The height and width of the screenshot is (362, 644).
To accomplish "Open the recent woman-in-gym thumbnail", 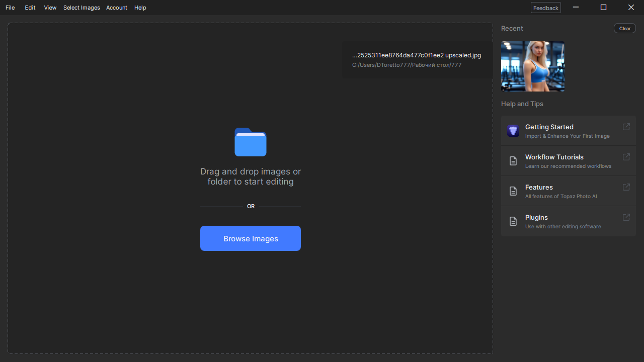I will (x=533, y=66).
